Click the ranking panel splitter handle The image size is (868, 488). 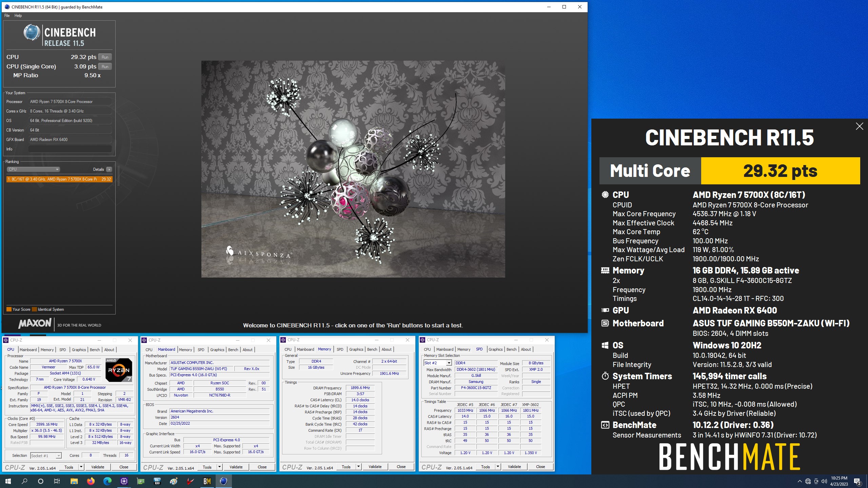click(x=118, y=176)
